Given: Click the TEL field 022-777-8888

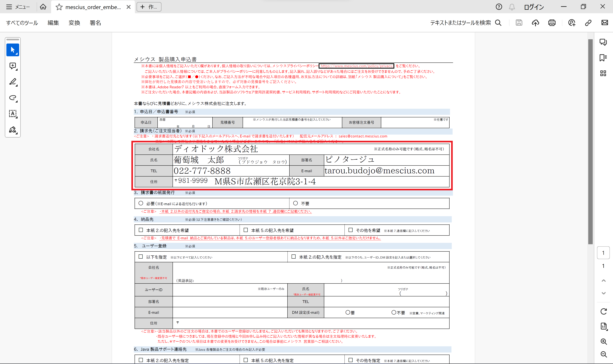Looking at the screenshot, I should pos(231,171).
